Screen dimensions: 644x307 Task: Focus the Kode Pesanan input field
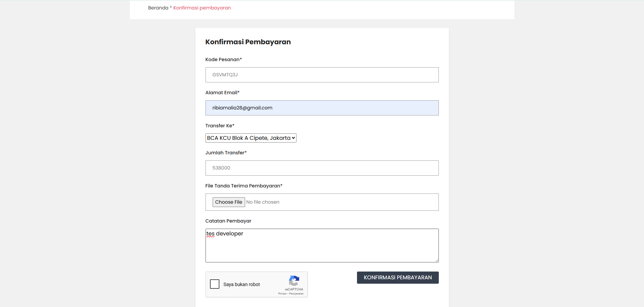[322, 75]
